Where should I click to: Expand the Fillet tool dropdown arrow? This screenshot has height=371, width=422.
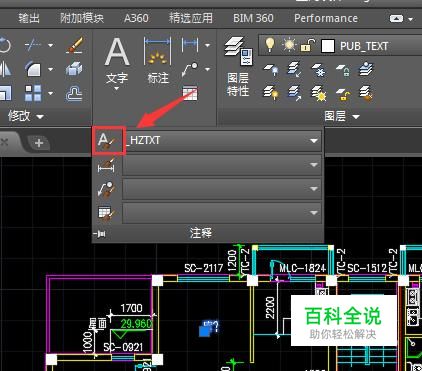tap(50, 69)
